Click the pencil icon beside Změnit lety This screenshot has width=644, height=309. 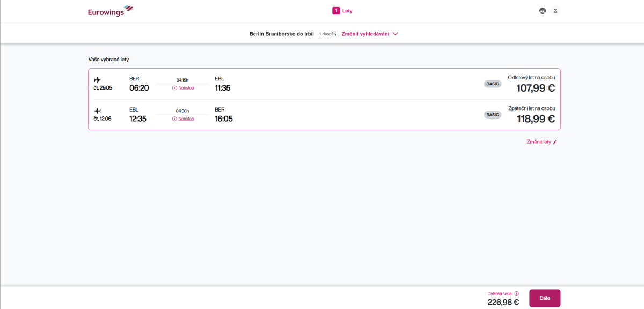tap(555, 142)
